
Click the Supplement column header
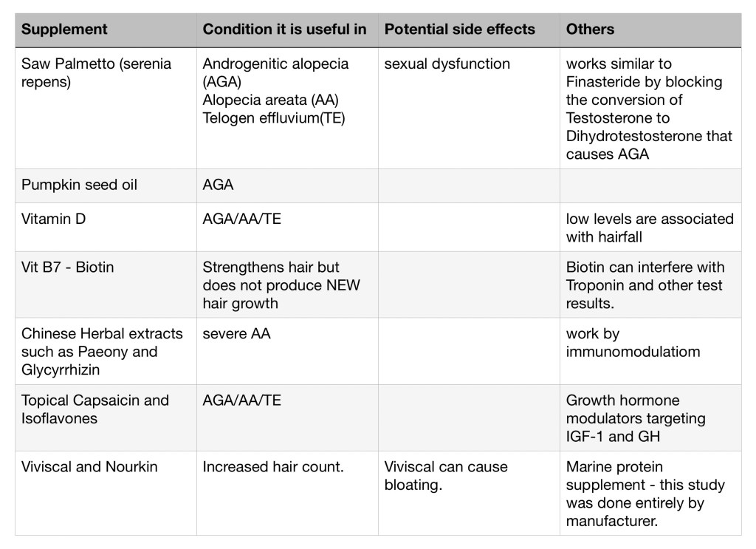click(64, 30)
